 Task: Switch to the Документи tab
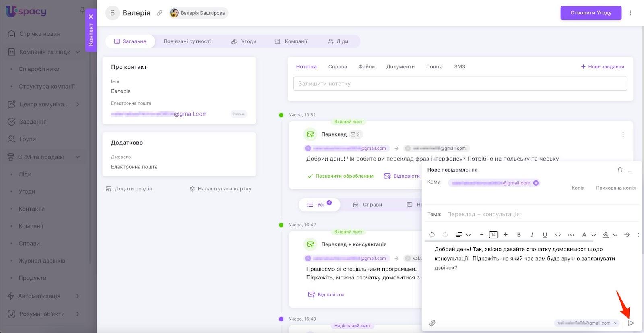[x=400, y=67]
